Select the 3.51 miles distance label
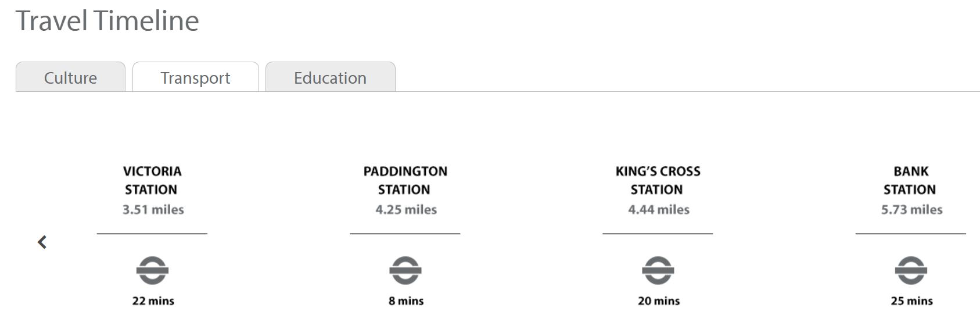Viewport: 980px width, 322px height. [153, 210]
